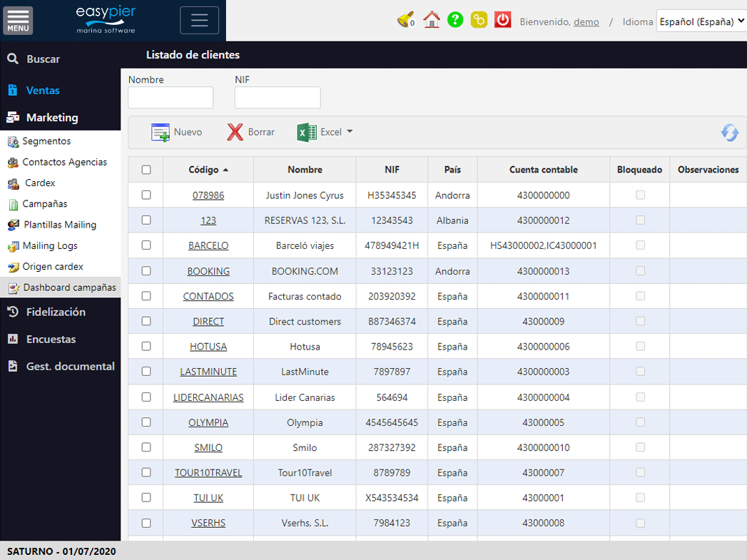Open the Dashboard campañas page
This screenshot has width=747, height=560.
(69, 287)
